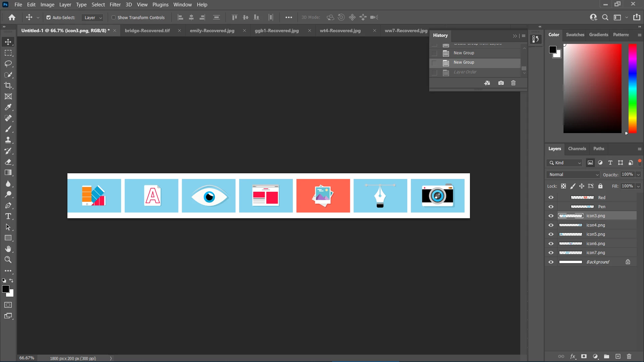Open the Filter menu
This screenshot has height=362, width=644.
(x=115, y=5)
